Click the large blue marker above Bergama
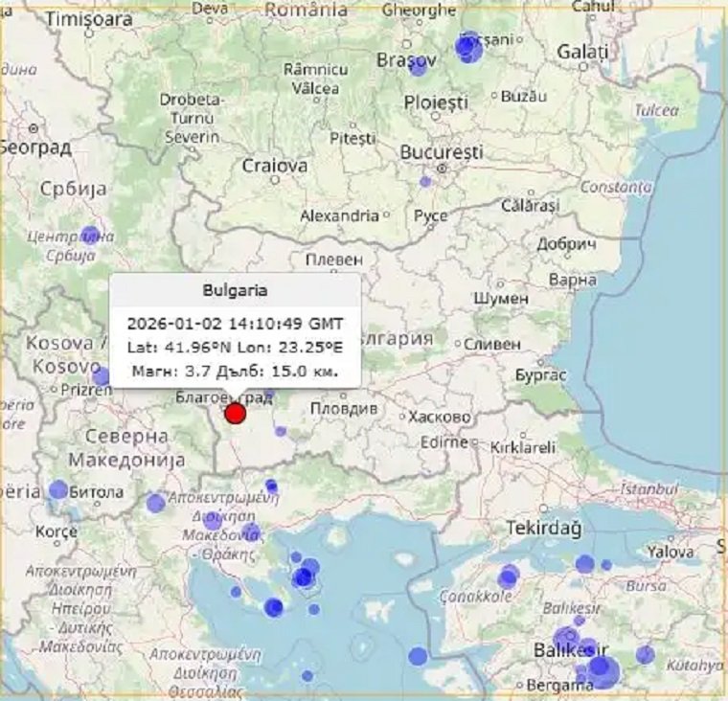The image size is (728, 701). click(x=603, y=670)
